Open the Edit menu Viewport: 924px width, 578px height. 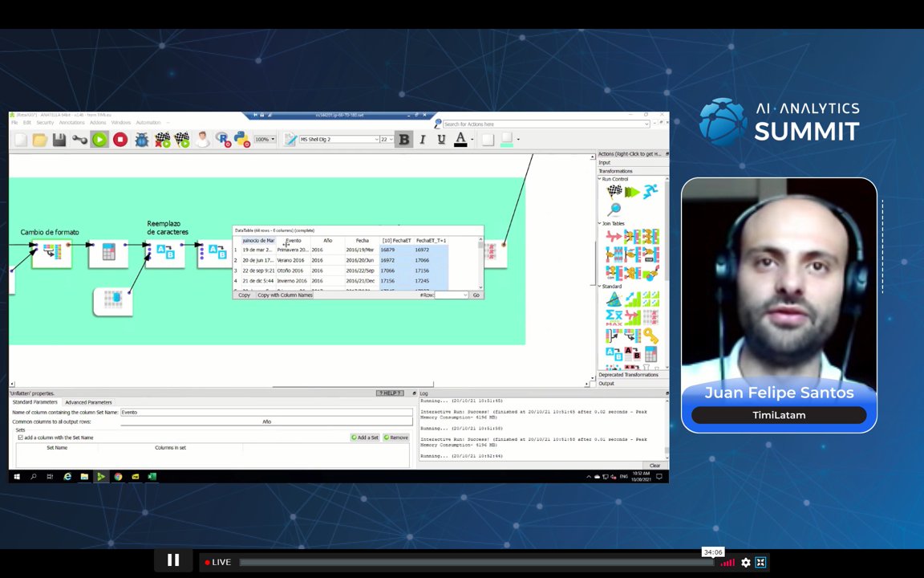pos(27,123)
